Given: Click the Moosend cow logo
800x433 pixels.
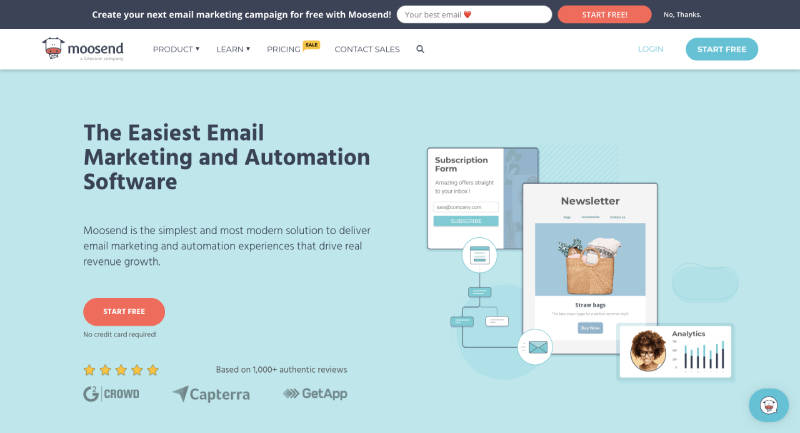Looking at the screenshot, I should point(83,49).
